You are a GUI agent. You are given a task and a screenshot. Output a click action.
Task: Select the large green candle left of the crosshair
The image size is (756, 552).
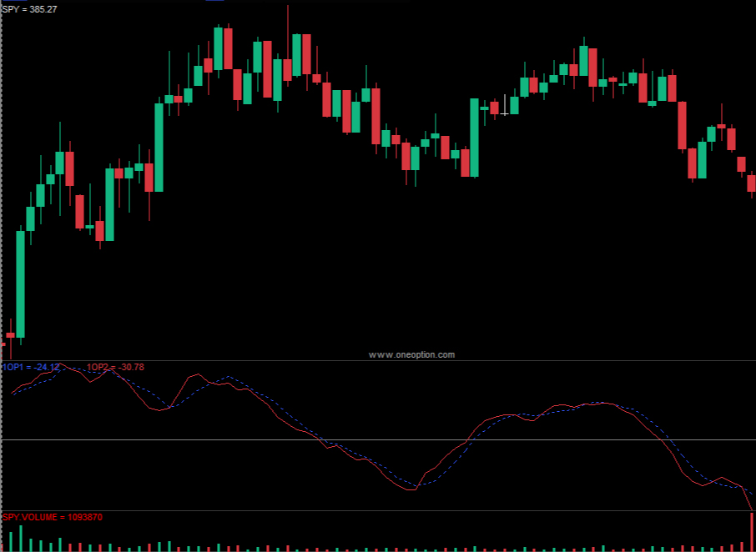474,138
